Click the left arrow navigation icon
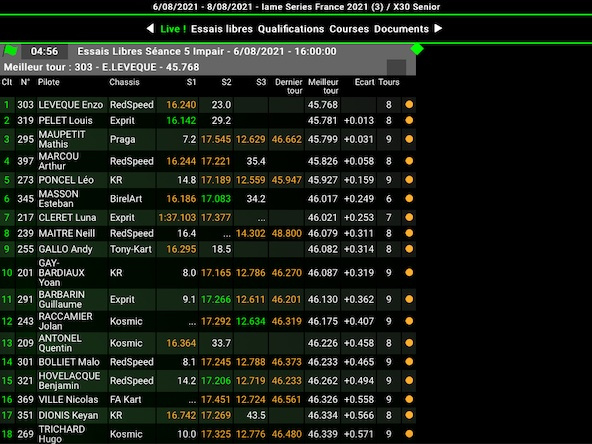 (150, 29)
